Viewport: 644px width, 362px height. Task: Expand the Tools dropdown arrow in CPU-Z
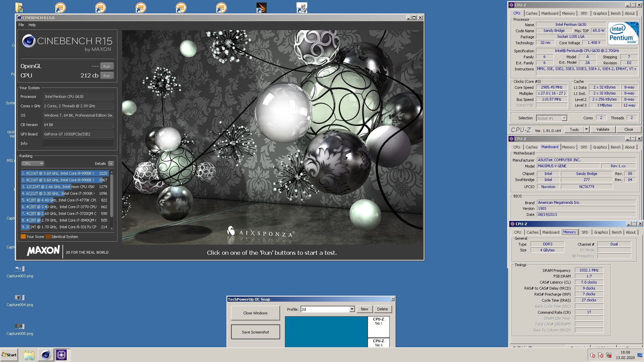coord(586,129)
